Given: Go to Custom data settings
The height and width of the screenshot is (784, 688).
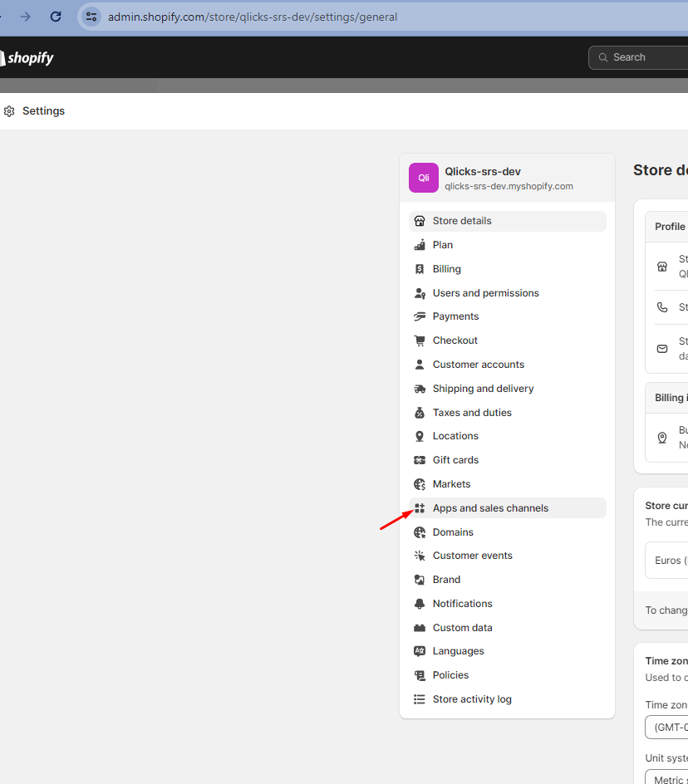Looking at the screenshot, I should click(508, 628).
